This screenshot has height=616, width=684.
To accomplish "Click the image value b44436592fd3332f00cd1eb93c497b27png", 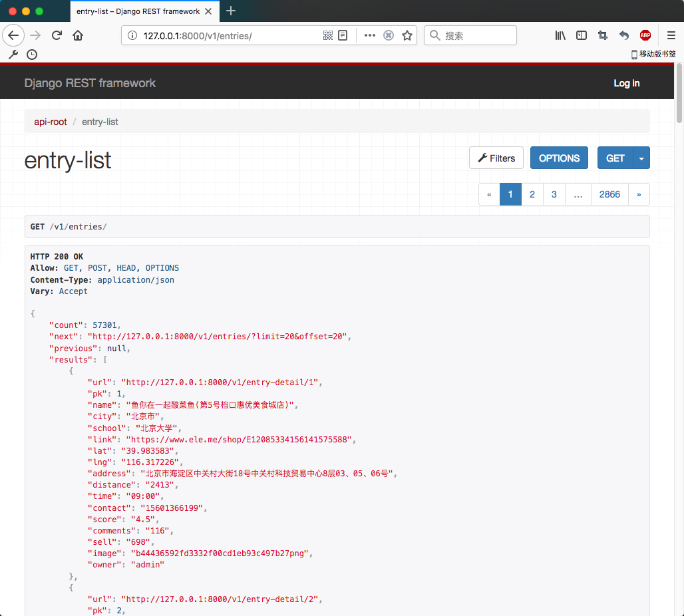I will (x=220, y=553).
